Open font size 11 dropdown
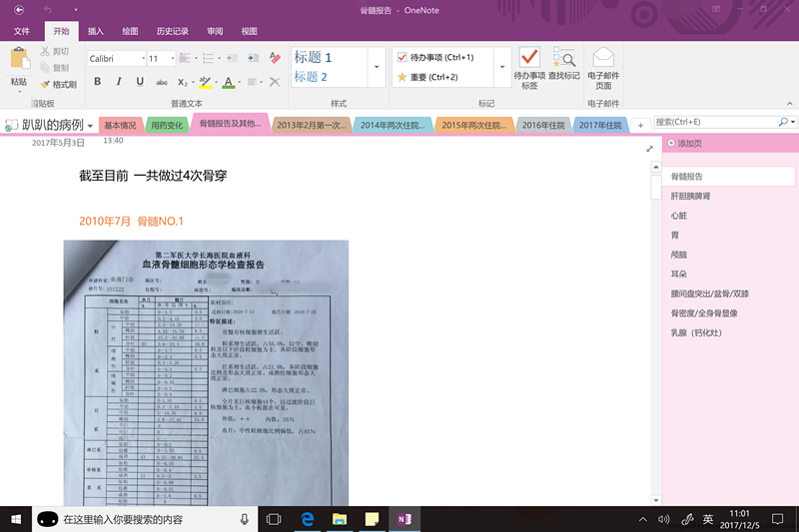The image size is (799, 532). 173,59
